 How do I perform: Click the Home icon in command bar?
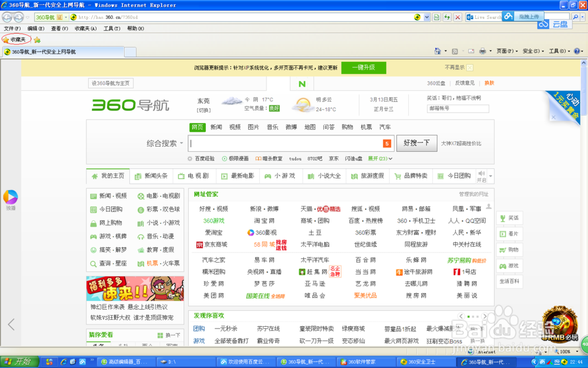click(437, 51)
